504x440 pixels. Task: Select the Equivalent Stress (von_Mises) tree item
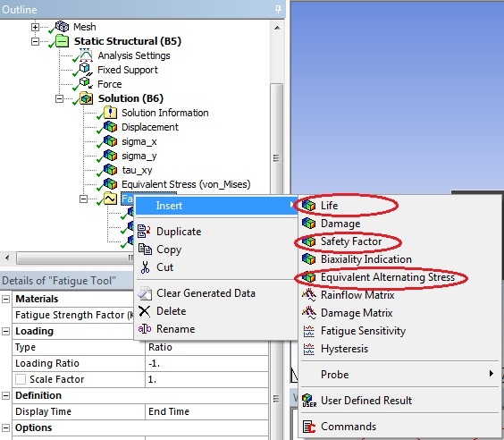pyautogui.click(x=186, y=184)
